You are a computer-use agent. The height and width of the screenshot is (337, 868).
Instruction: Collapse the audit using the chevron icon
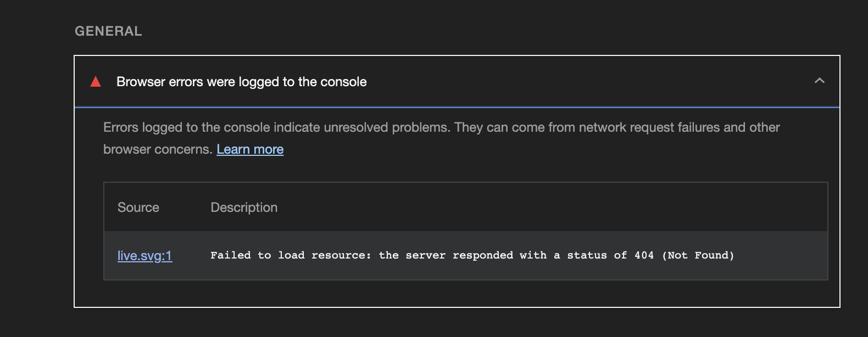click(x=819, y=81)
